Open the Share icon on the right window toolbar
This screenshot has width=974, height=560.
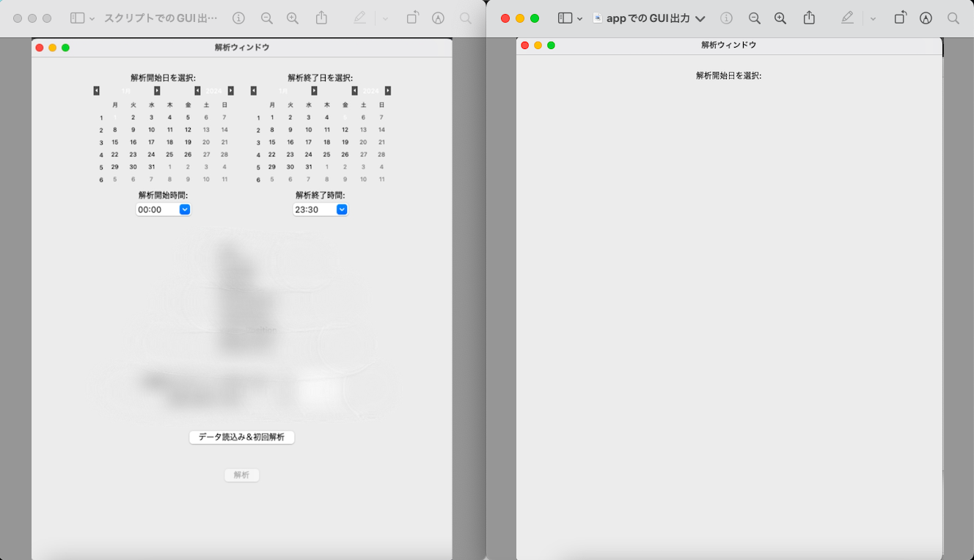tap(809, 18)
